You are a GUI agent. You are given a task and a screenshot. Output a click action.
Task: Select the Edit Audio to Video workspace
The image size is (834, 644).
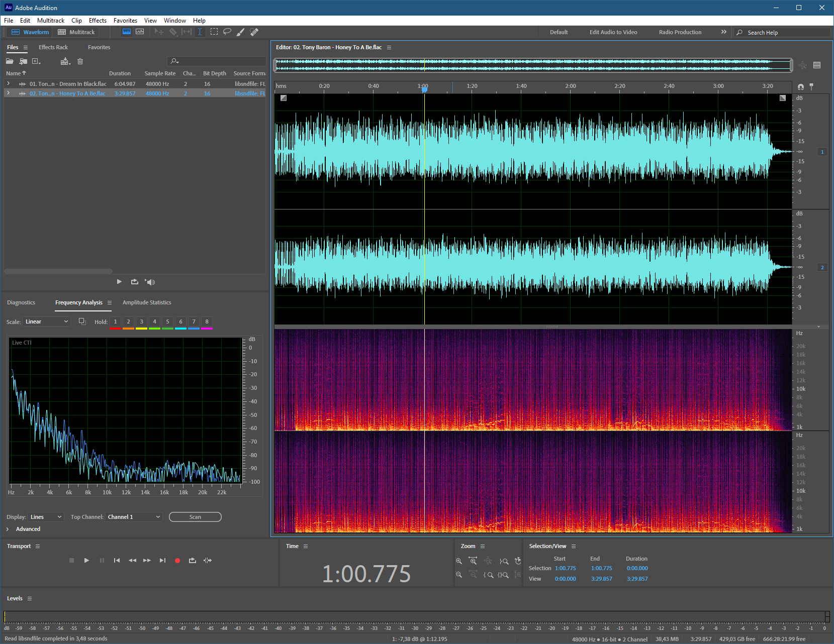[x=613, y=32]
